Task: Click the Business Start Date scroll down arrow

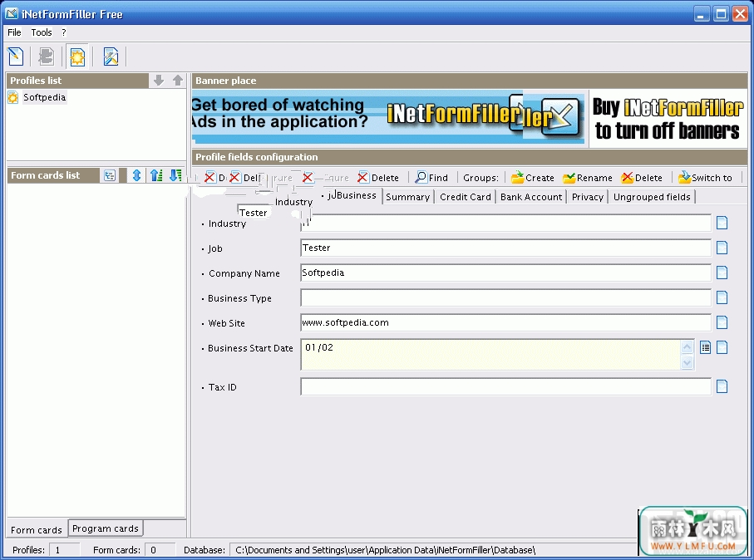Action: (687, 363)
